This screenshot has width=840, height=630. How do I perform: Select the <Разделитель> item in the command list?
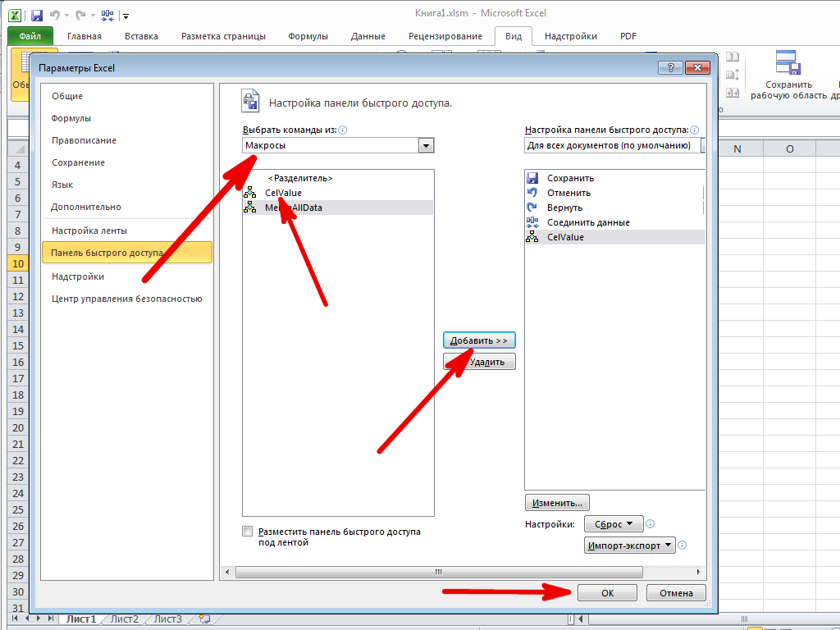337,178
